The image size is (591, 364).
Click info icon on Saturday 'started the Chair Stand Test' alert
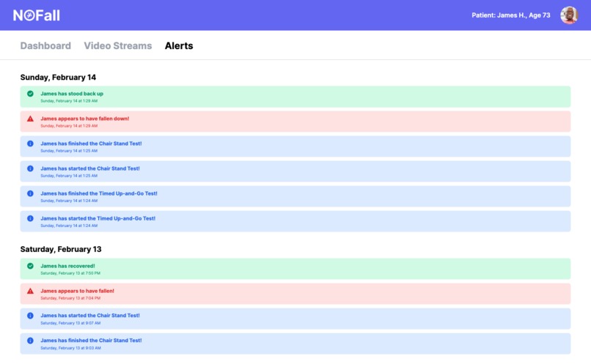pyautogui.click(x=30, y=316)
